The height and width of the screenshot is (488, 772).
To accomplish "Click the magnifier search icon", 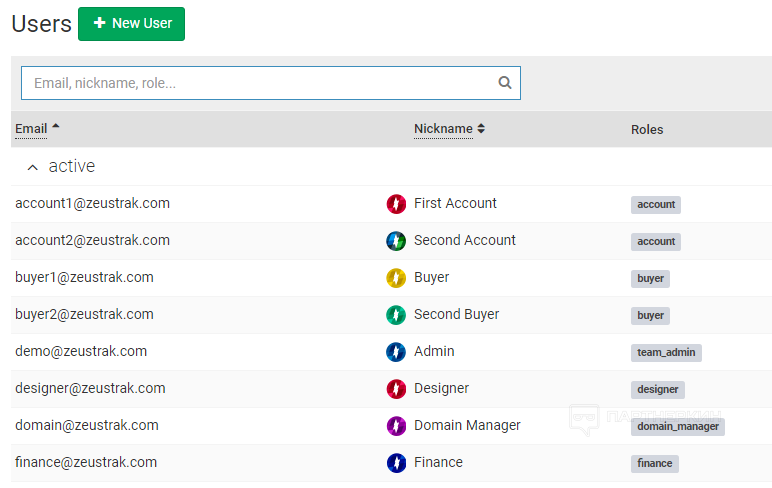I will coord(505,83).
